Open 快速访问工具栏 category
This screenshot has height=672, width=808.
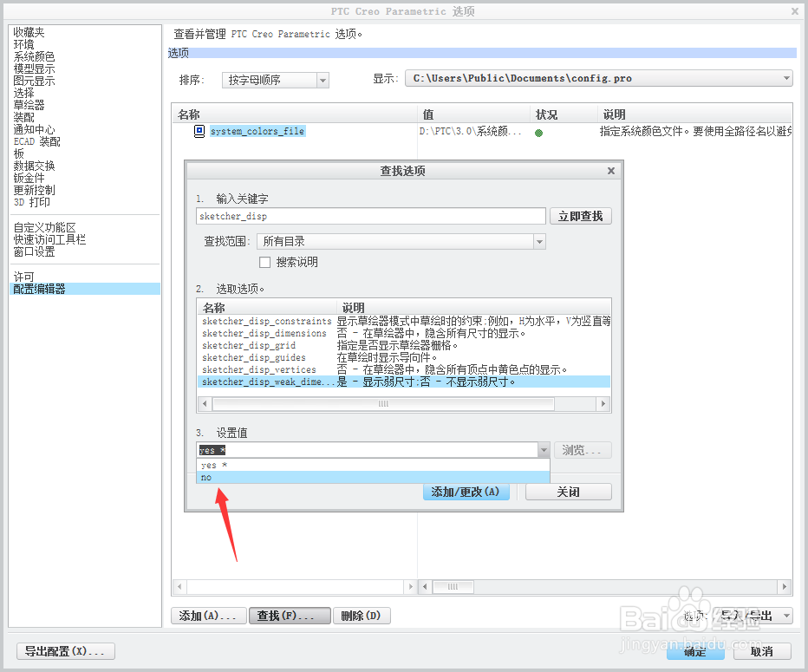click(49, 239)
